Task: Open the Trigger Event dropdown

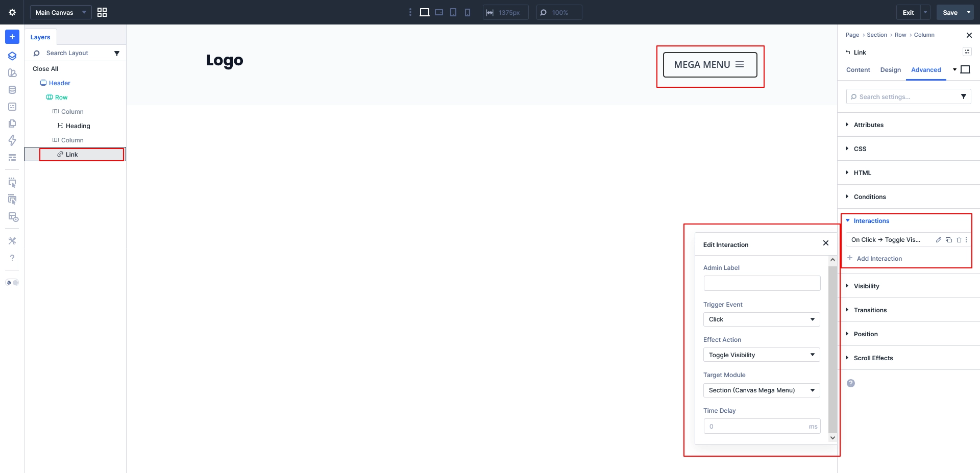Action: tap(761, 319)
